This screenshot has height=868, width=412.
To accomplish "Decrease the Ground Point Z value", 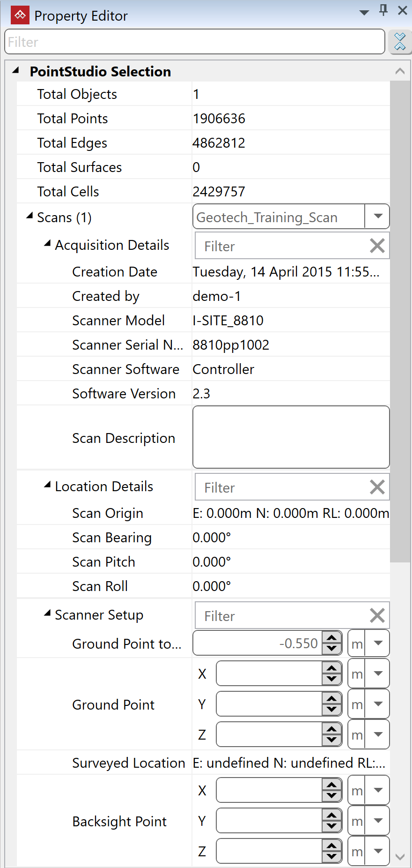I will [332, 740].
